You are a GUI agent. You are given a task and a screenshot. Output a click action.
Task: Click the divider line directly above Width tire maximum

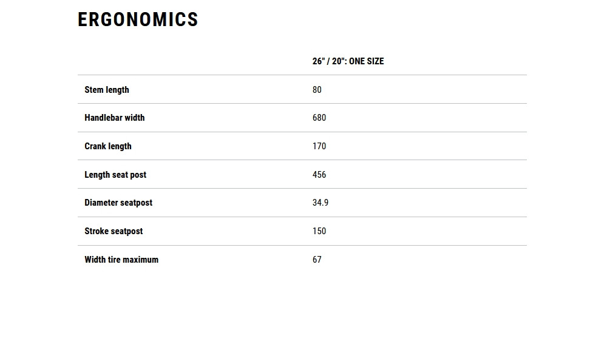pyautogui.click(x=302, y=246)
